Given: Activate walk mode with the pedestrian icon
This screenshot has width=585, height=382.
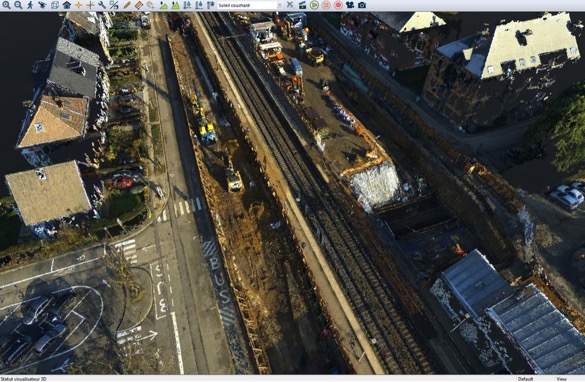Looking at the screenshot, I should [x=30, y=5].
